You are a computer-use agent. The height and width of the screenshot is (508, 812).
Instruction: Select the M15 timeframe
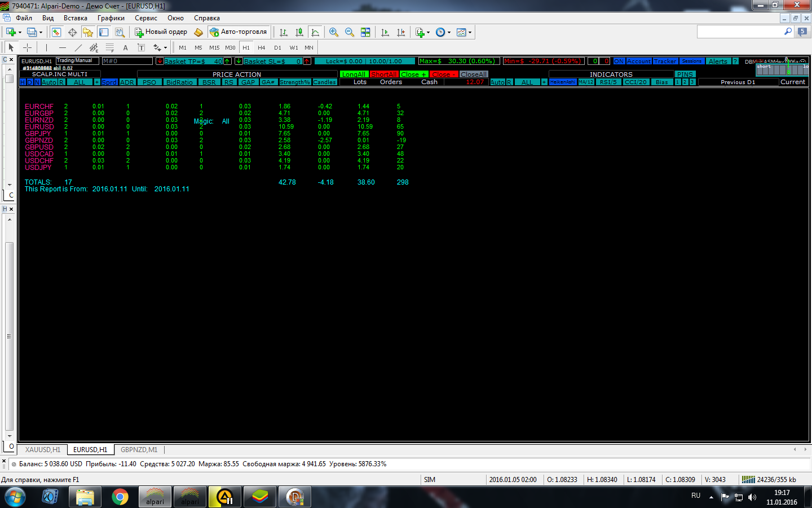pyautogui.click(x=214, y=47)
